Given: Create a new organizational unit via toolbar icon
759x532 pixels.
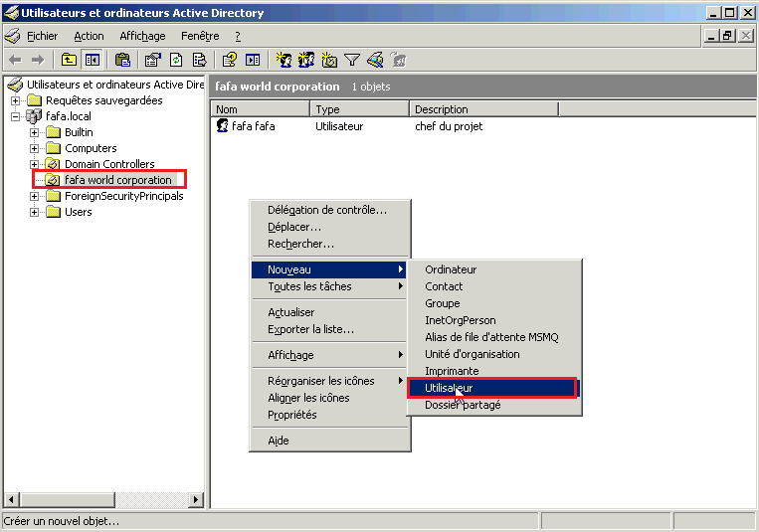Looking at the screenshot, I should pyautogui.click(x=329, y=60).
